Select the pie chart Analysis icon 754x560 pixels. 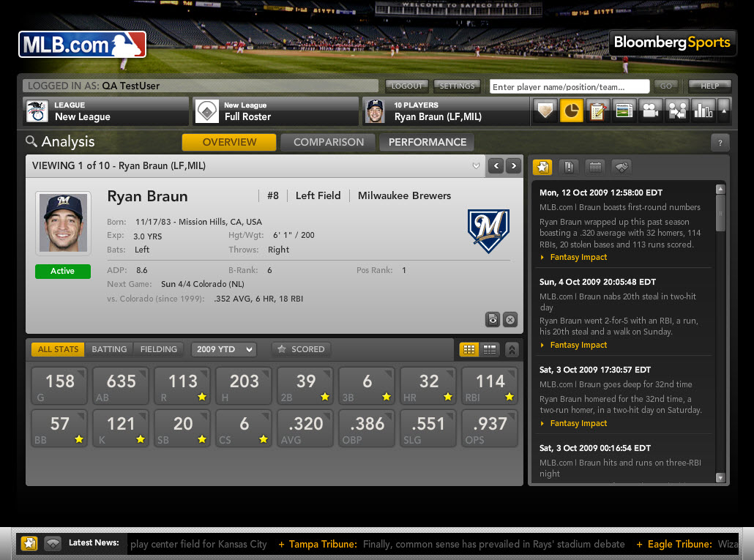click(571, 111)
